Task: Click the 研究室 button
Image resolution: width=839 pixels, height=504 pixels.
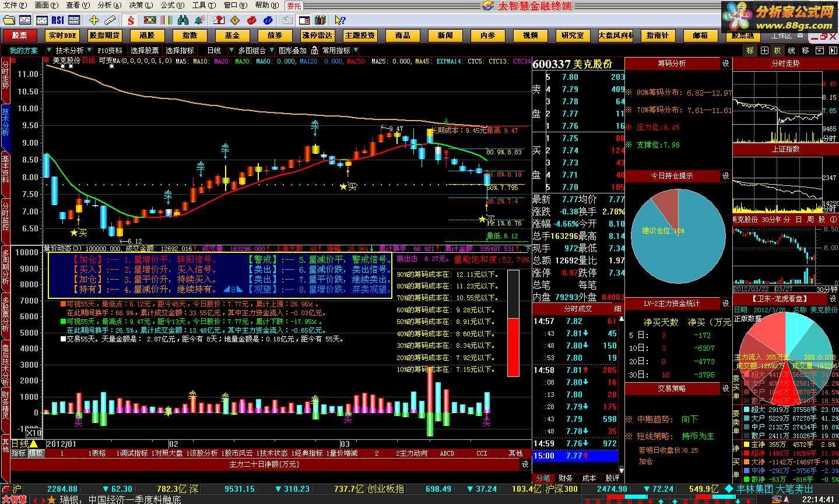Action: click(x=573, y=36)
